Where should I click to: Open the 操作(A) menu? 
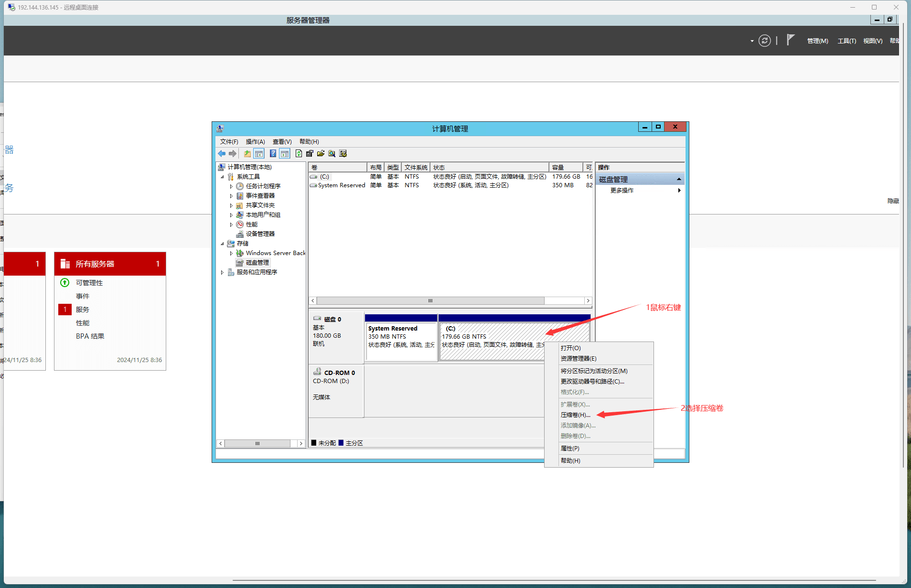(255, 142)
